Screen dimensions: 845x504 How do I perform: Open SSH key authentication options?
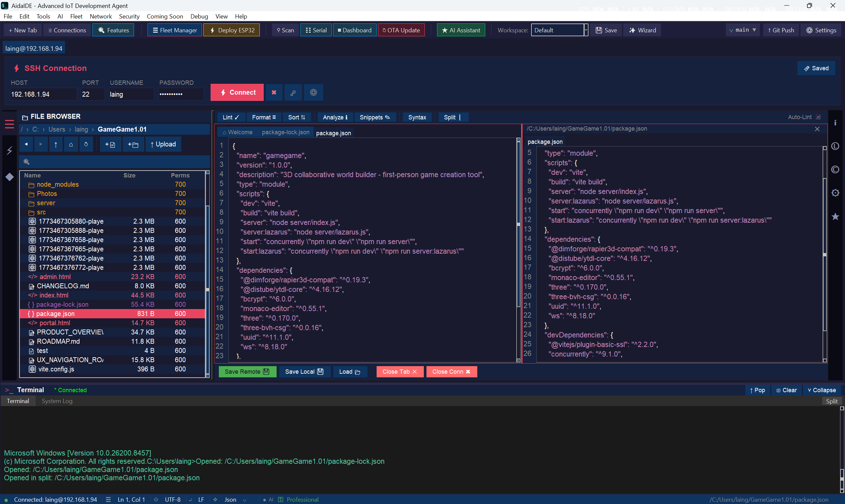point(293,92)
